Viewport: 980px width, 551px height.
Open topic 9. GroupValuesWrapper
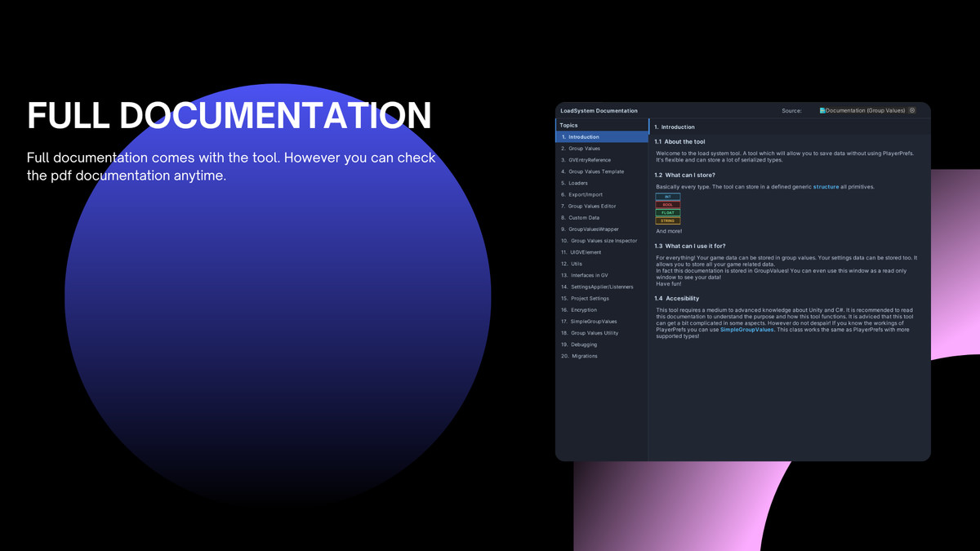[602, 229]
